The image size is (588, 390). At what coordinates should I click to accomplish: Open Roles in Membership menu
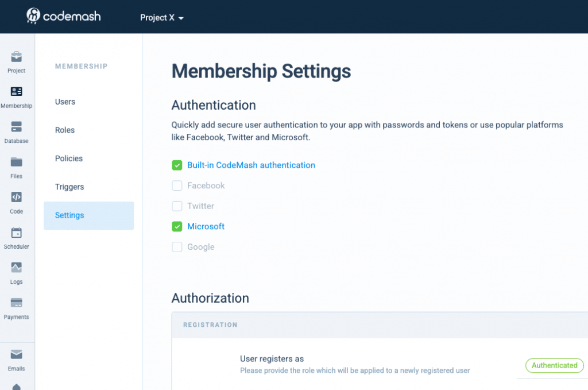[x=65, y=130]
